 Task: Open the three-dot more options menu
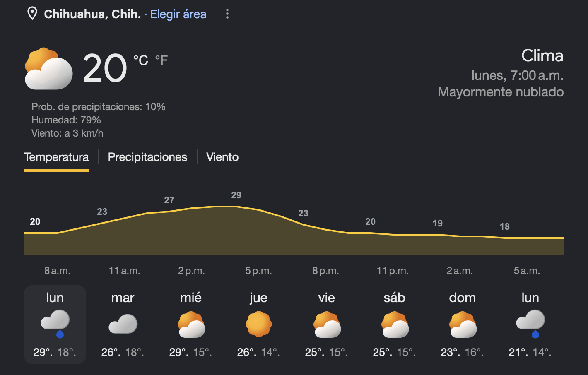(227, 14)
